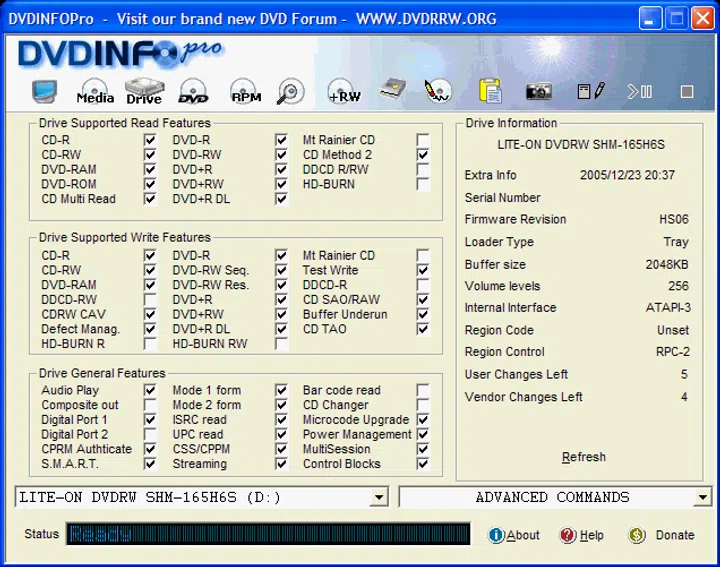The image size is (720, 567).
Task: Click the DVD disc toolbar icon
Action: [193, 91]
